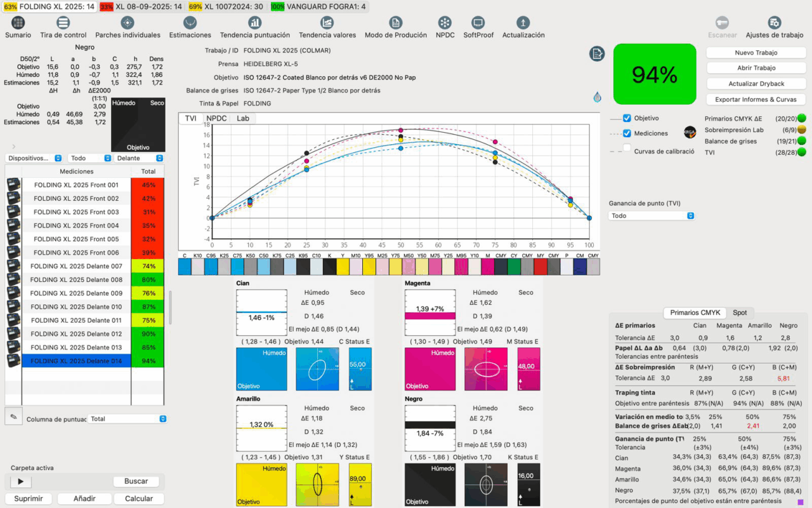This screenshot has height=508, width=812.
Task: Open Parches individuales from toolbar
Action: 128,23
